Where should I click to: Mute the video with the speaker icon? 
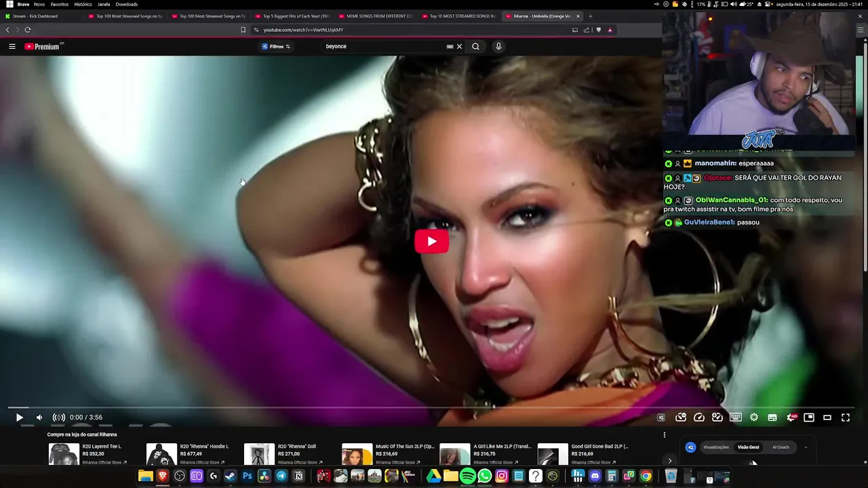pyautogui.click(x=39, y=418)
